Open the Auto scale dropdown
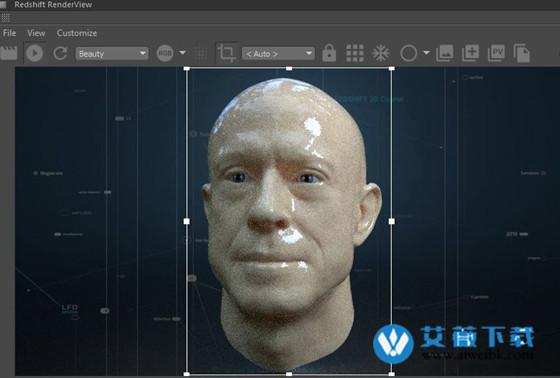Image resolution: width=560 pixels, height=378 pixels. [278, 54]
